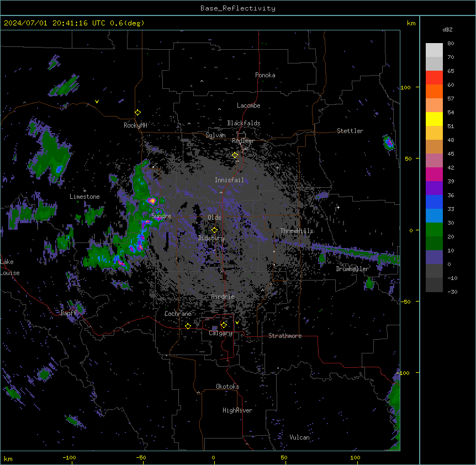Select the Drumheller label
The image size is (476, 465).
[352, 269]
